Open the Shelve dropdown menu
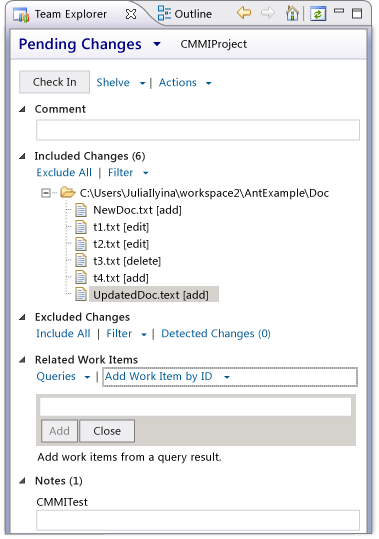 [142, 83]
